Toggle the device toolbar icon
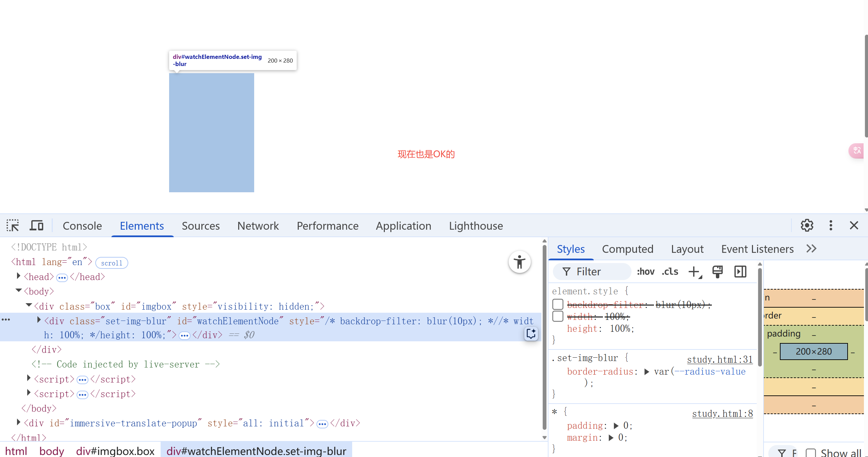This screenshot has width=868, height=457. [x=36, y=226]
